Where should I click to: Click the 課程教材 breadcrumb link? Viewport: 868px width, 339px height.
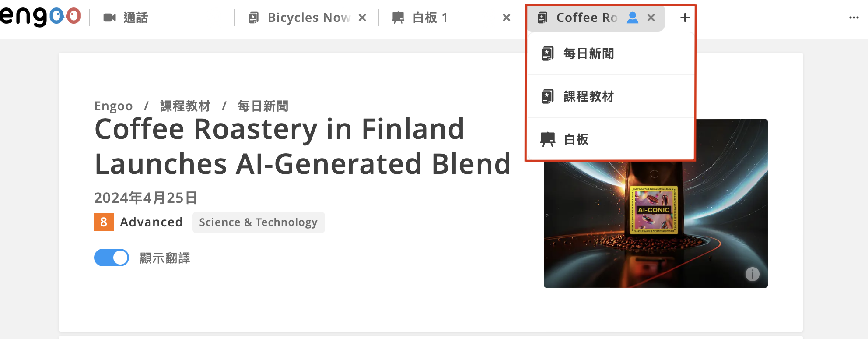pyautogui.click(x=185, y=106)
